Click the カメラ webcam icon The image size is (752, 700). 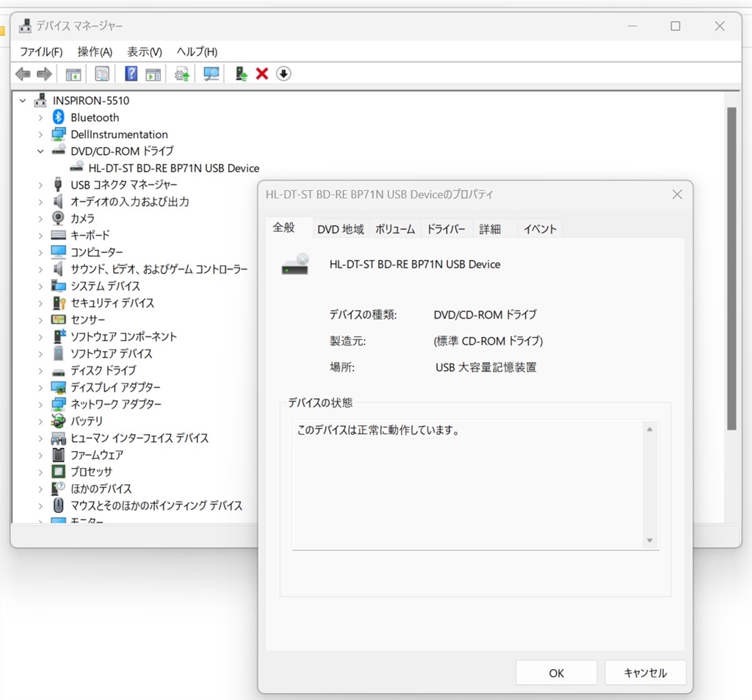tap(58, 218)
